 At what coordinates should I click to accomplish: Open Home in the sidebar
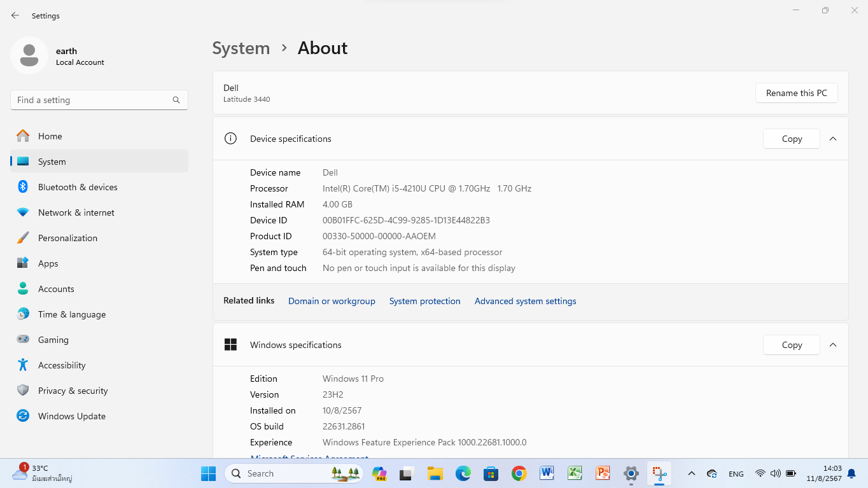click(99, 136)
